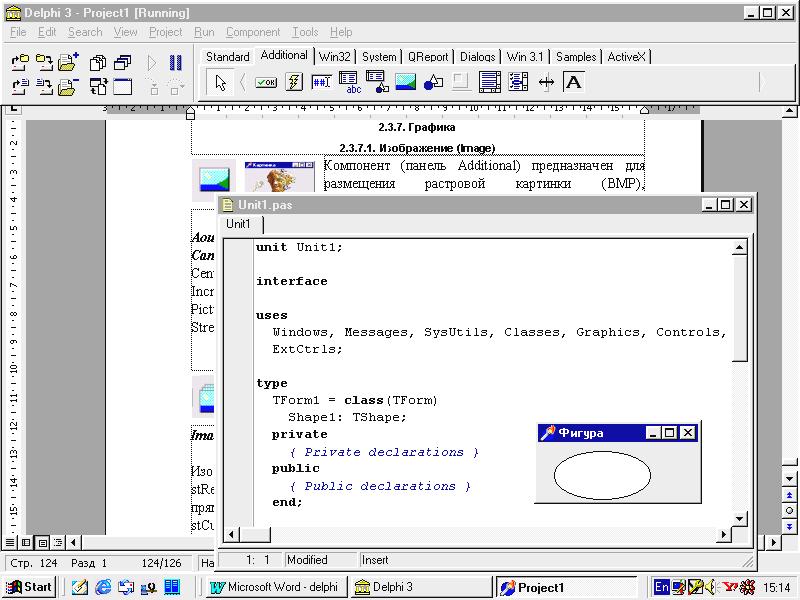Click Word's Previous Page double-arrow button

click(789, 495)
